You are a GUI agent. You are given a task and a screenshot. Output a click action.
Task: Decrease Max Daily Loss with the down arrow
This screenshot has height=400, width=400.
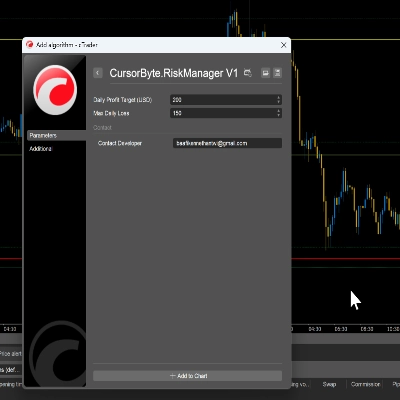(x=278, y=116)
